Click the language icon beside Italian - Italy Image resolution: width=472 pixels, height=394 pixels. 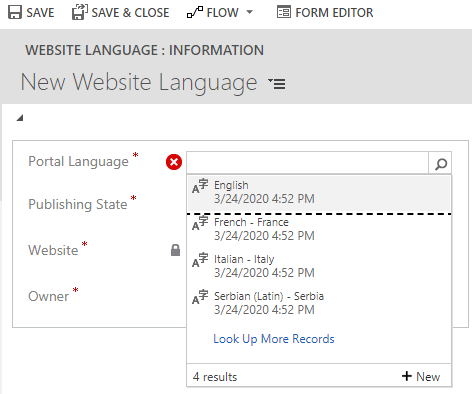[200, 260]
